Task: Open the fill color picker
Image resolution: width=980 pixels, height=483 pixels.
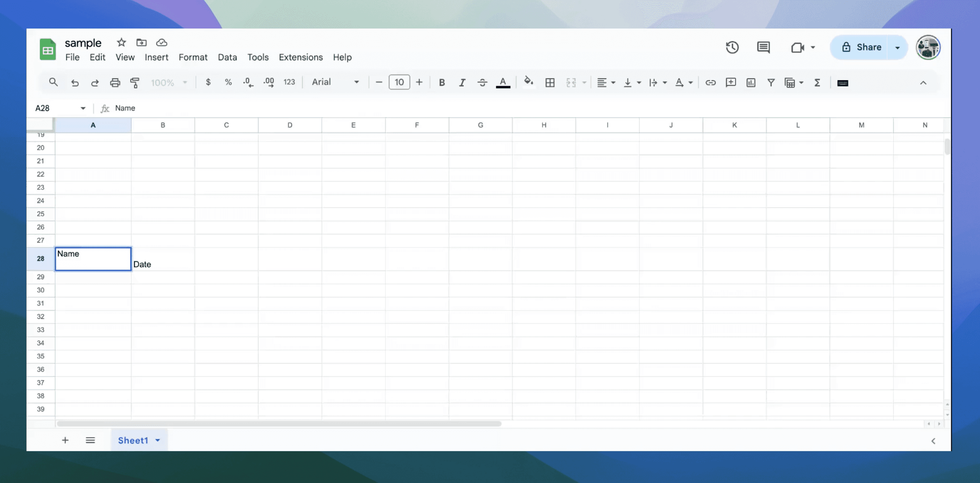Action: [x=528, y=82]
